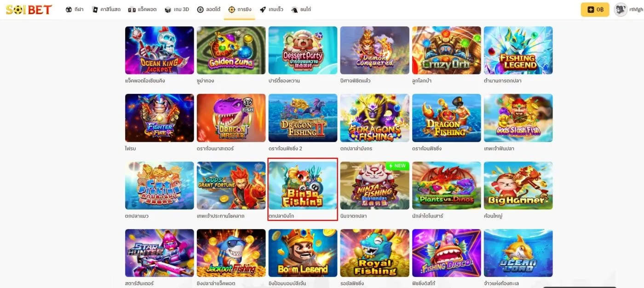Go to the แจ็คพอต jackpot section
The image size is (644, 288).
click(143, 9)
